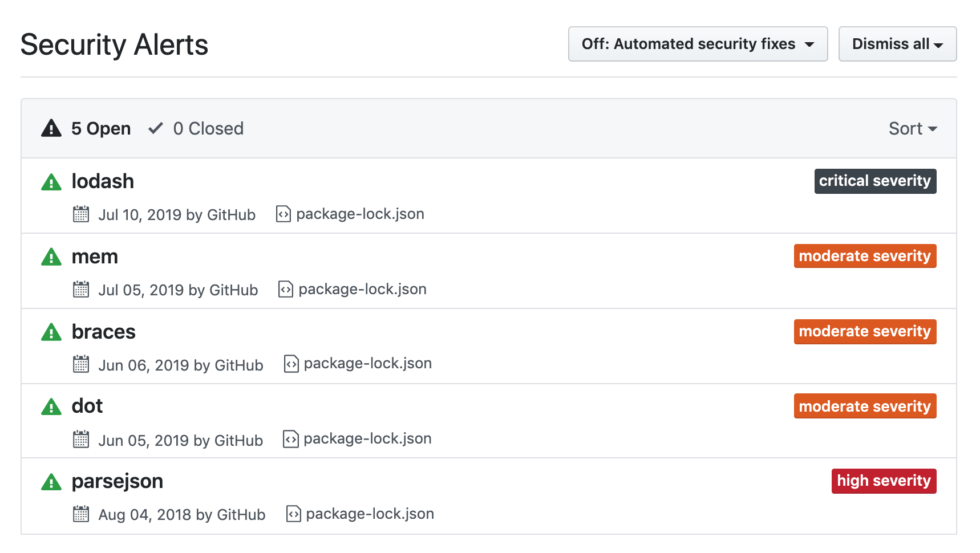The image size is (980, 553).
Task: Click the high severity label on parsejson
Action: click(884, 481)
